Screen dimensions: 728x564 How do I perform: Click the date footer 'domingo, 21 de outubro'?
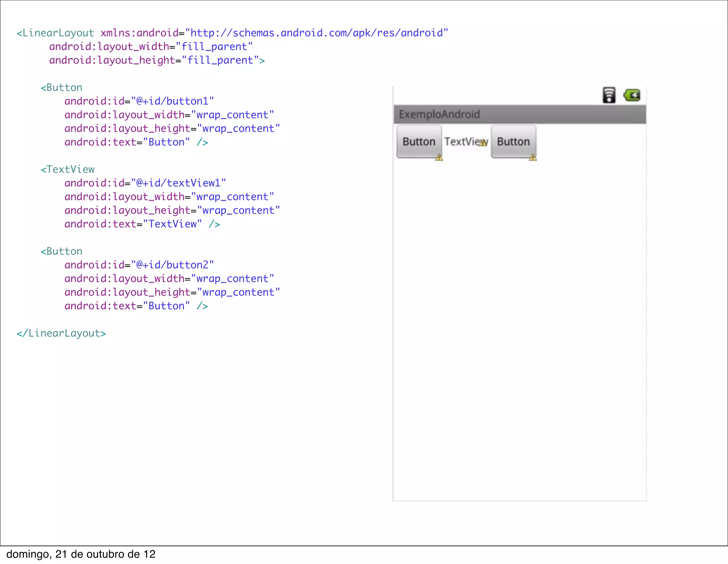81,554
